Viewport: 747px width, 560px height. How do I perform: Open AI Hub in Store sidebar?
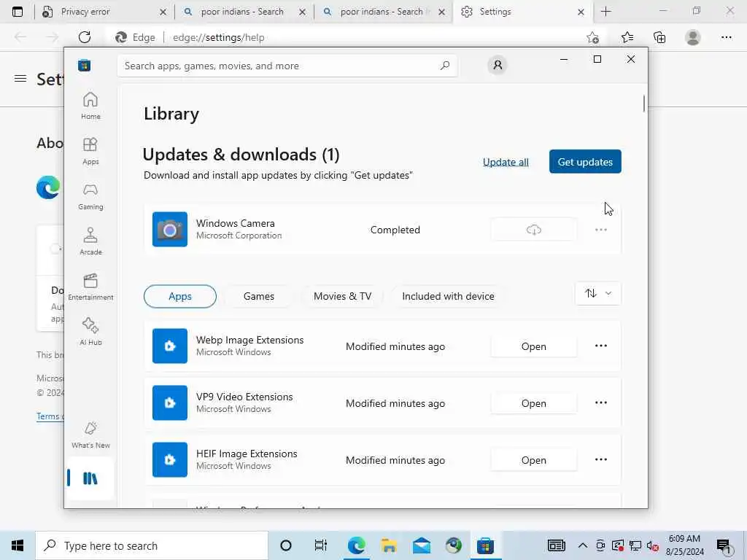pyautogui.click(x=90, y=332)
